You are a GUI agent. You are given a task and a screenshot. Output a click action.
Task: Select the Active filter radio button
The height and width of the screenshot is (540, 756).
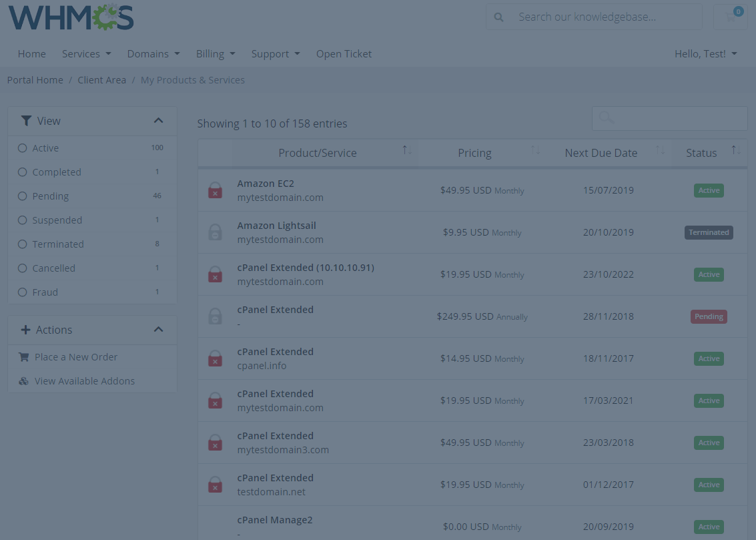tap(21, 148)
